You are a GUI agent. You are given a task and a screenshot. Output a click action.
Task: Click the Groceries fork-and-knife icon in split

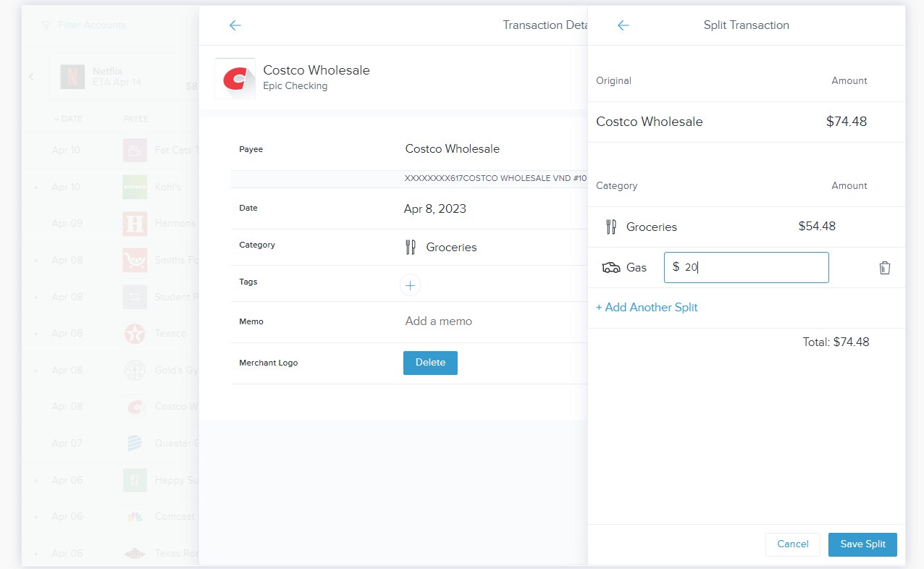click(610, 227)
